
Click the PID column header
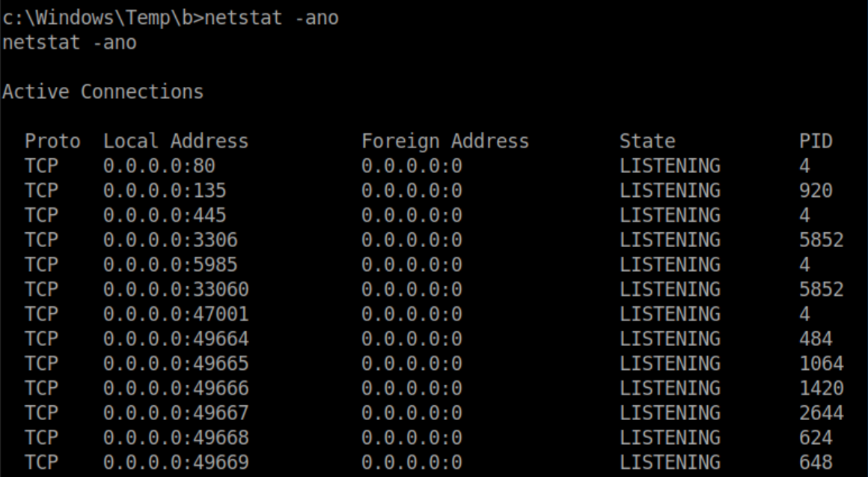pyautogui.click(x=816, y=141)
